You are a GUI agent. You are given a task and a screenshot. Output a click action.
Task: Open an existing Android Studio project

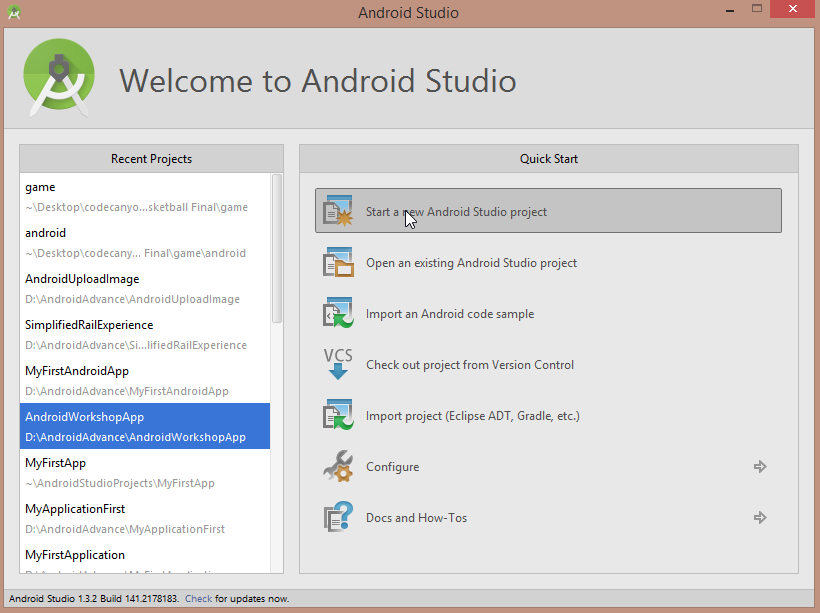tap(471, 263)
